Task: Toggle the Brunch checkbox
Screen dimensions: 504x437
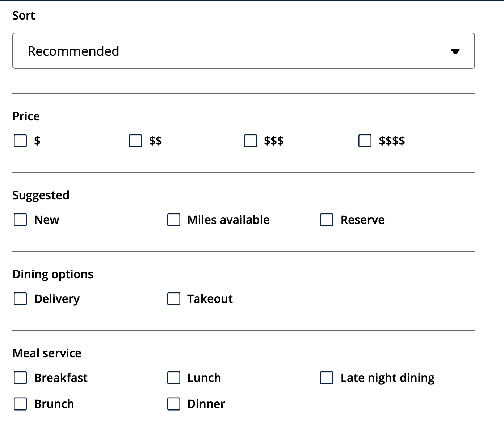Action: coord(20,404)
